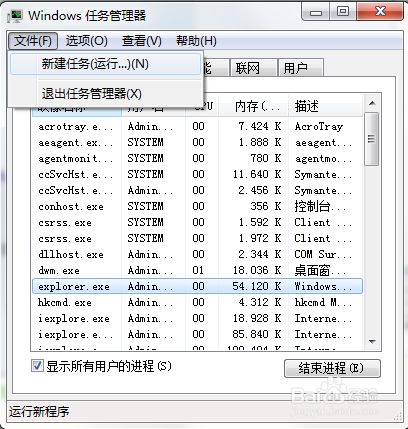Click the 11.640 K memory value
Image resolution: width=408 pixels, height=429 pixels.
(x=257, y=174)
